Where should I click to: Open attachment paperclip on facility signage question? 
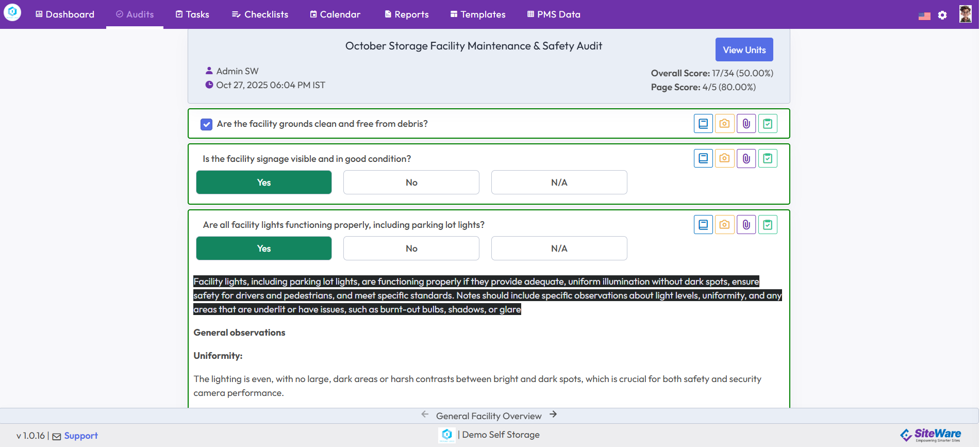pyautogui.click(x=746, y=159)
